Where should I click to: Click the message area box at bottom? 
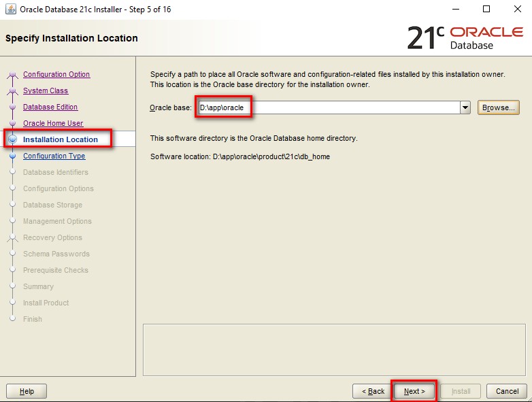334,350
